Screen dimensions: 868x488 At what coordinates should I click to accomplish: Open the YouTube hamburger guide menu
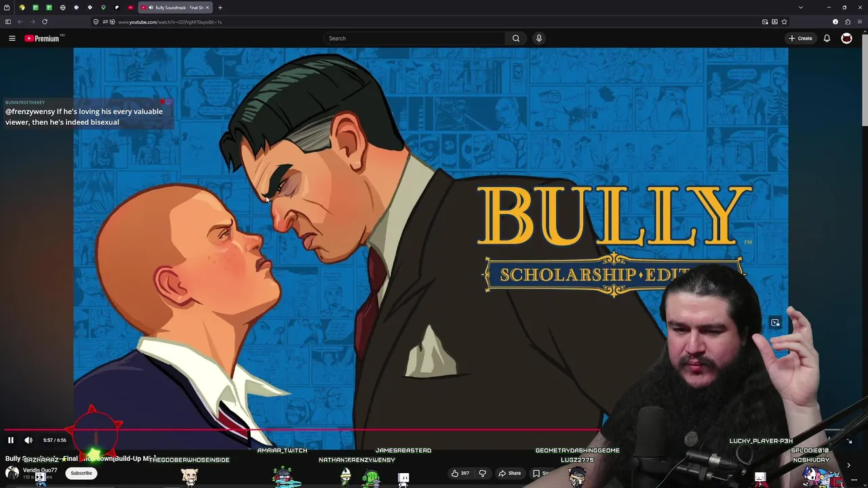12,39
